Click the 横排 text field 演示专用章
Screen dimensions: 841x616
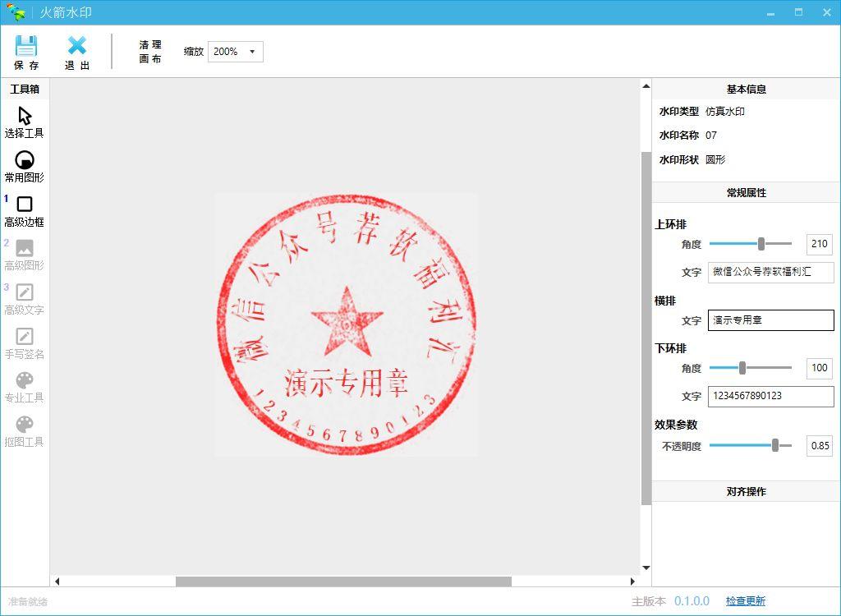point(770,320)
